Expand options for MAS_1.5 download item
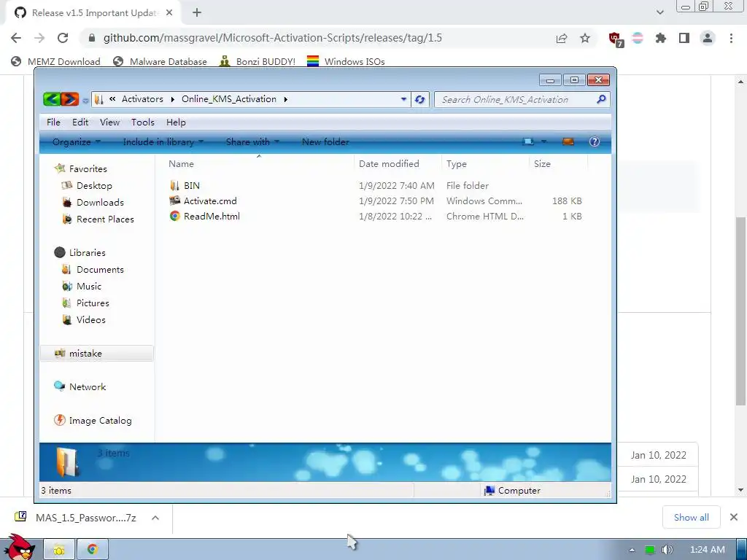The width and height of the screenshot is (747, 560). [x=155, y=518]
